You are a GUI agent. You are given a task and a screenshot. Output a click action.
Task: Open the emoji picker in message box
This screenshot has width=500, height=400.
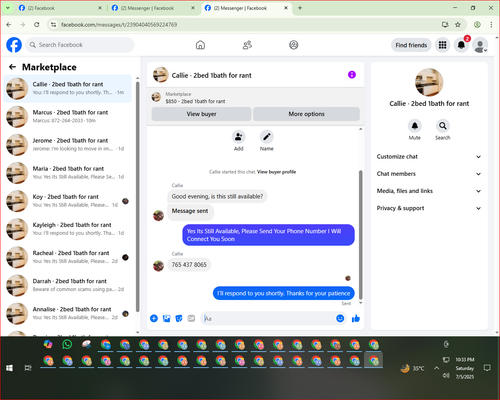pos(340,318)
